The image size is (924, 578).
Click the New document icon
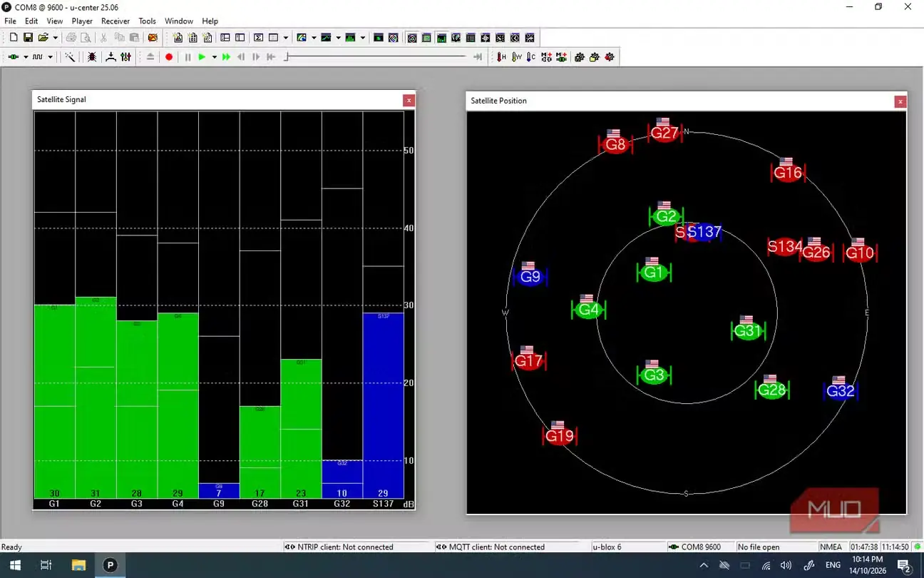pyautogui.click(x=13, y=38)
